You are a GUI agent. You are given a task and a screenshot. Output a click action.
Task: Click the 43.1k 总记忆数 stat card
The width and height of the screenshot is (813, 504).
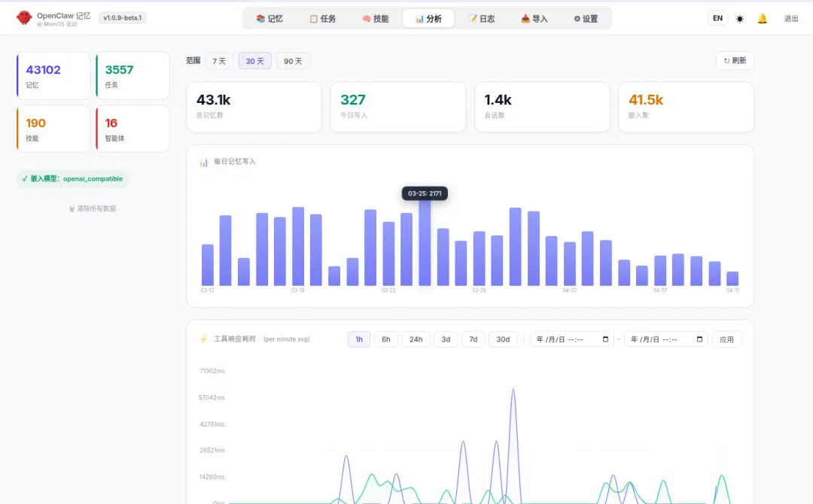254,107
